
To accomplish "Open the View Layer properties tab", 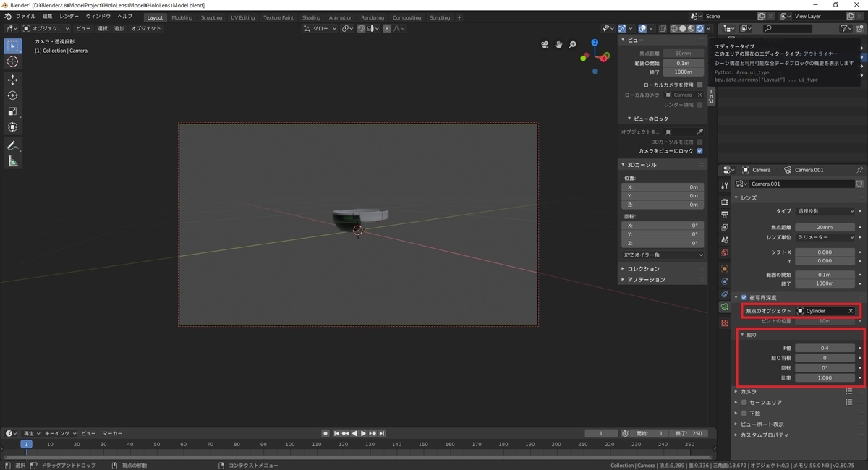I will pos(725,227).
